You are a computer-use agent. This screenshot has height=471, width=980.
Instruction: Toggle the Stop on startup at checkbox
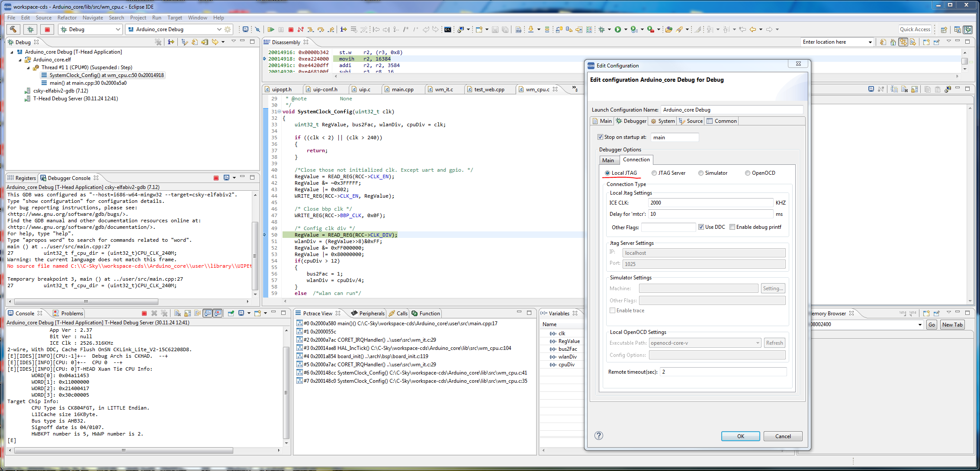[x=600, y=137]
